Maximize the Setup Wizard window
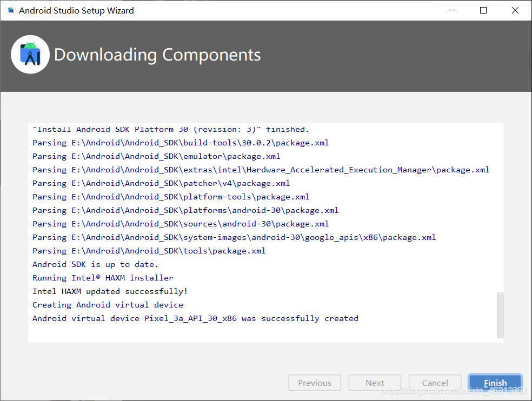The image size is (532, 401). tap(483, 10)
